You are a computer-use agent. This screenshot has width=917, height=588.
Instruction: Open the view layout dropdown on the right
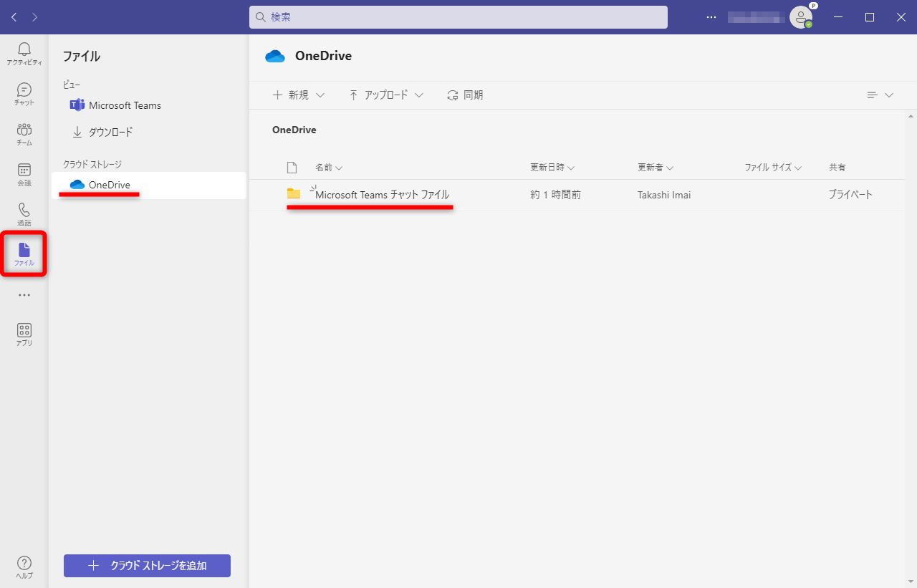(879, 95)
